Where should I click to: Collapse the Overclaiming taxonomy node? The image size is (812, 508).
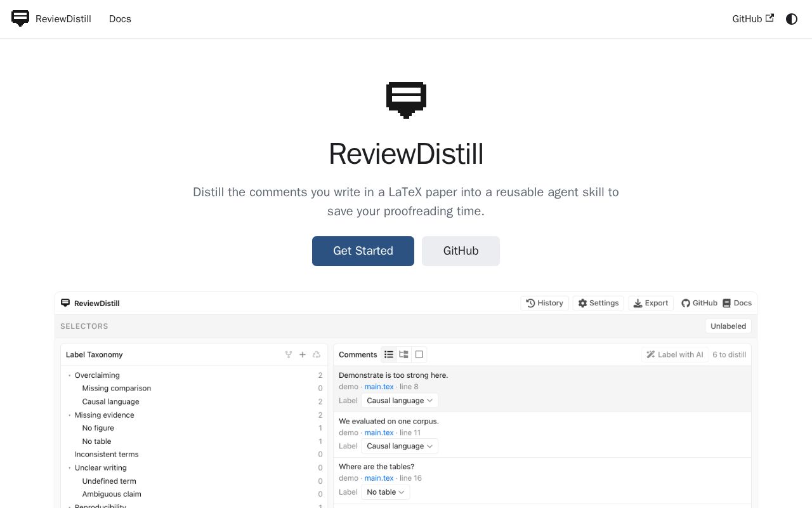click(x=70, y=375)
